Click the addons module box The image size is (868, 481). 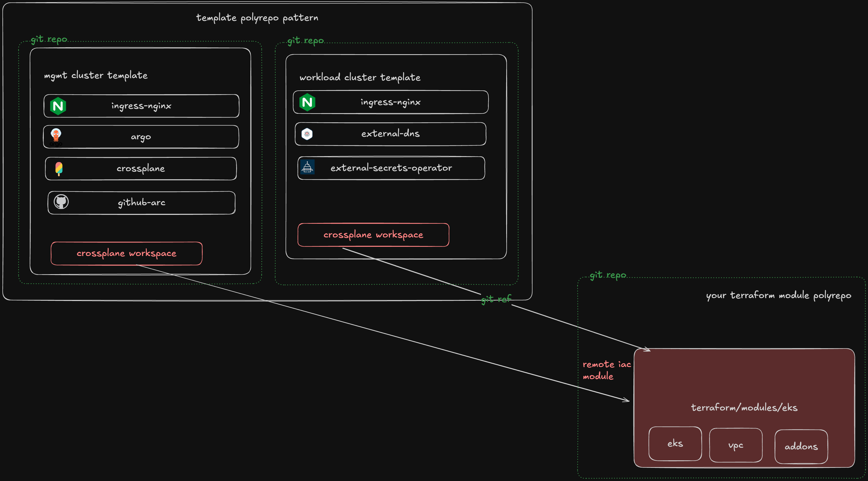click(801, 447)
